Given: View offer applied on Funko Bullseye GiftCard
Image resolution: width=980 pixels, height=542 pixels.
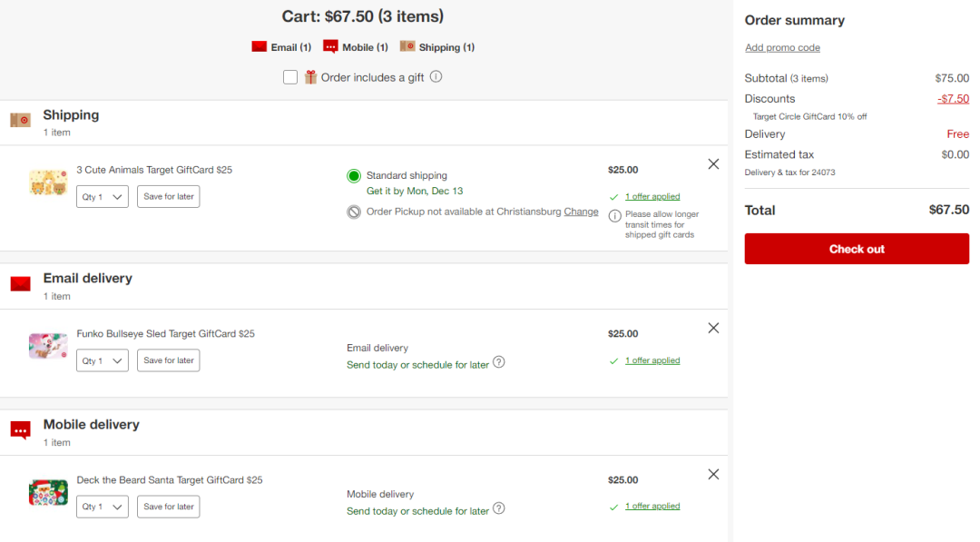Looking at the screenshot, I should [x=652, y=360].
